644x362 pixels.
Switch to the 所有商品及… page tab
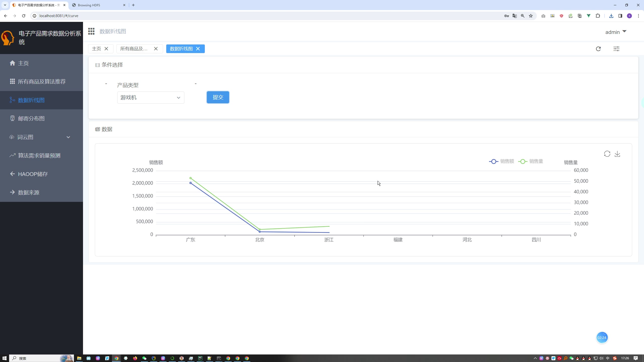click(134, 49)
